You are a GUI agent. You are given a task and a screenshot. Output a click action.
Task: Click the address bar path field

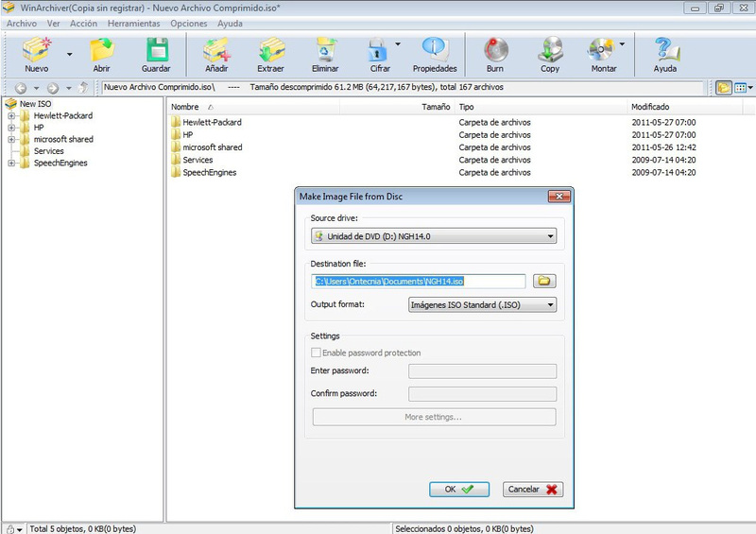coord(403,87)
